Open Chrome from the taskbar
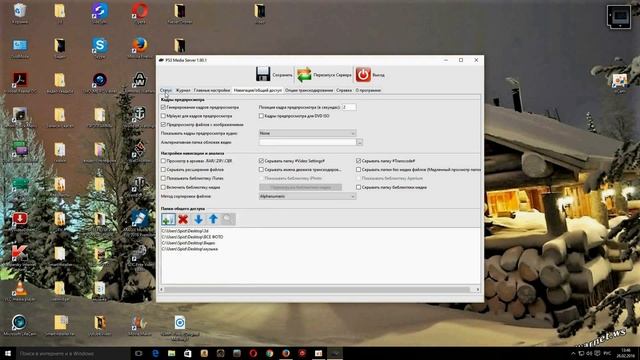This screenshot has height=360, width=640. pos(269,353)
